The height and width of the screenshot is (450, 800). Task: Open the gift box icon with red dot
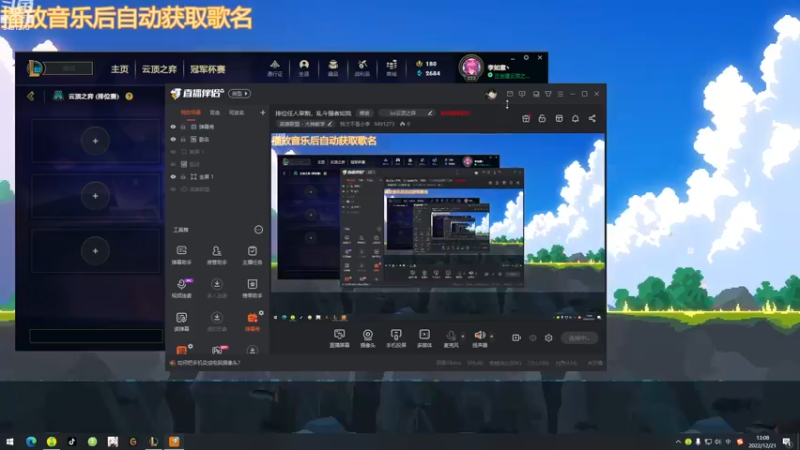[526, 118]
